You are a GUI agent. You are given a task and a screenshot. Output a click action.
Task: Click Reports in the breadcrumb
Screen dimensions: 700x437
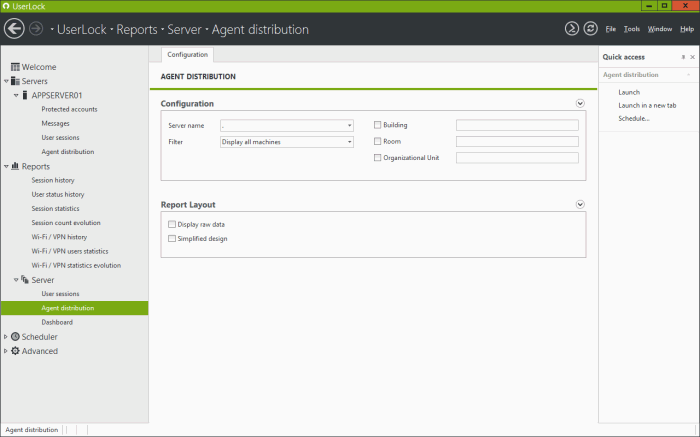(x=137, y=29)
